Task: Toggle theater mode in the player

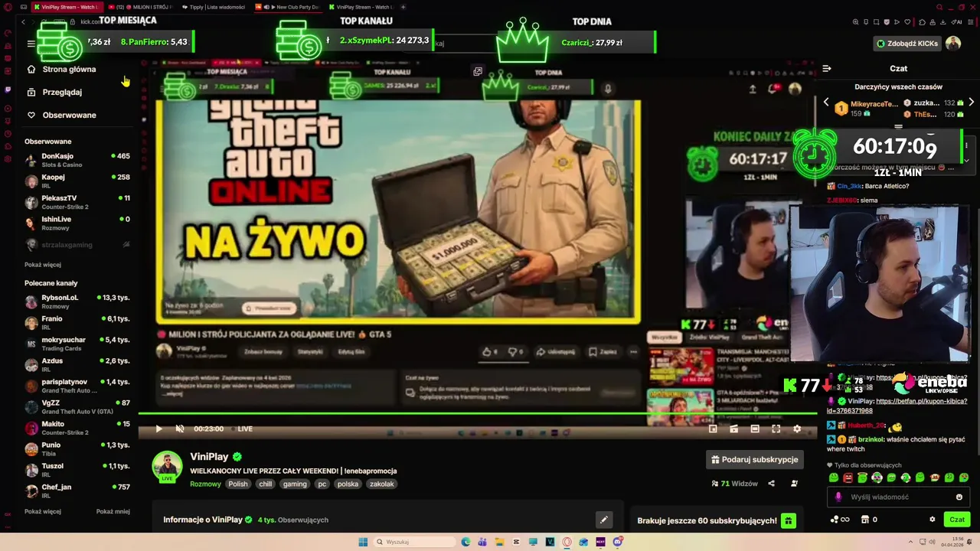Action: coord(755,429)
